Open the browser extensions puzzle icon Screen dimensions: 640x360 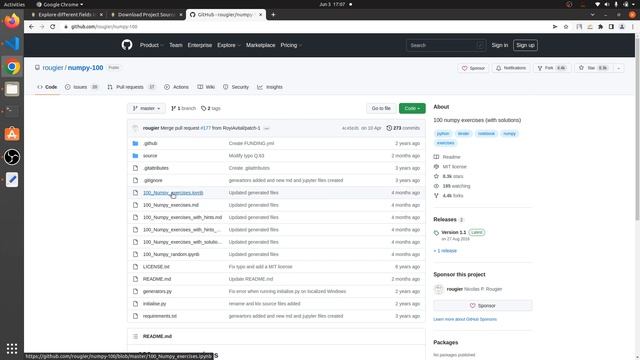[x=600, y=27]
